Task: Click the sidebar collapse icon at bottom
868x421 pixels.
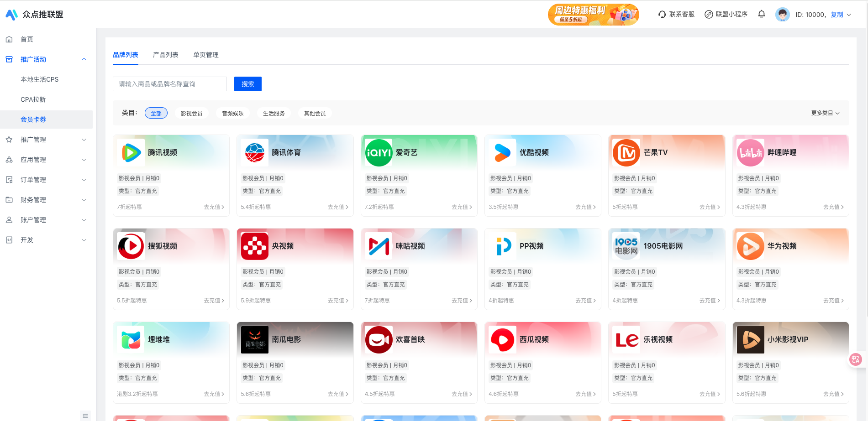Action: click(x=85, y=416)
